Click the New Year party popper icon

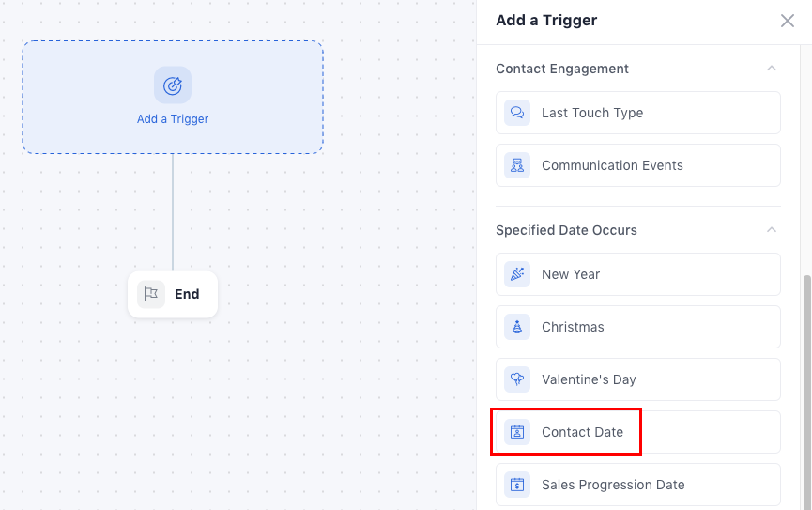point(517,274)
